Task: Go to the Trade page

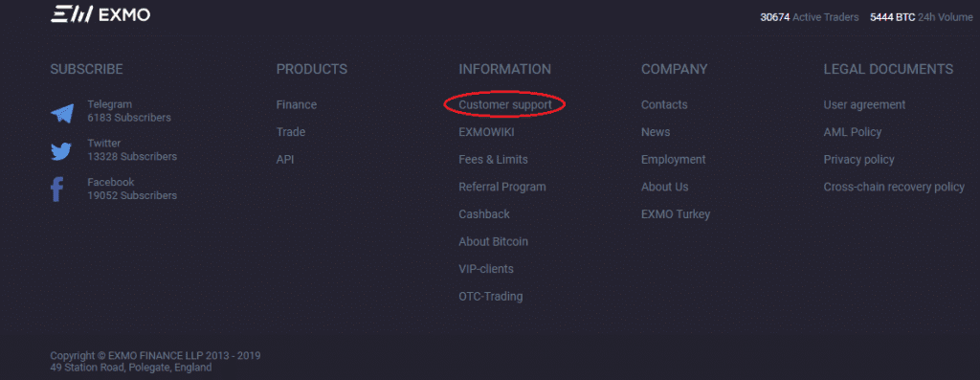Action: click(x=291, y=132)
